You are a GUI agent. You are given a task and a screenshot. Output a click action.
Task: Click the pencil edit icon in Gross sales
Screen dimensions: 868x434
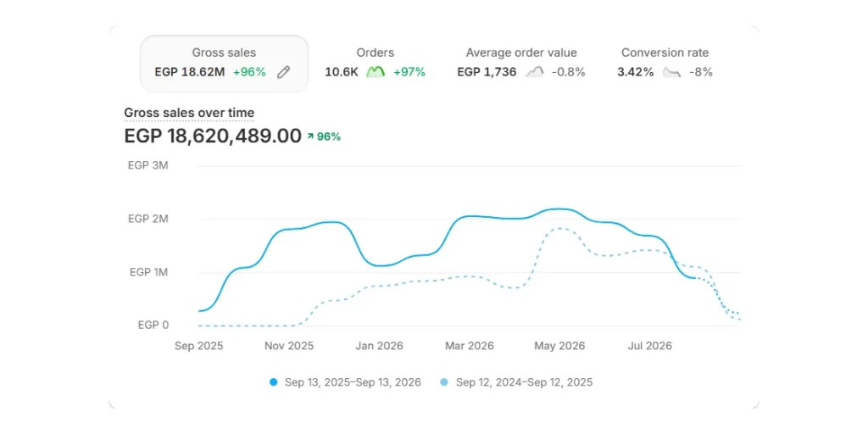tap(283, 72)
